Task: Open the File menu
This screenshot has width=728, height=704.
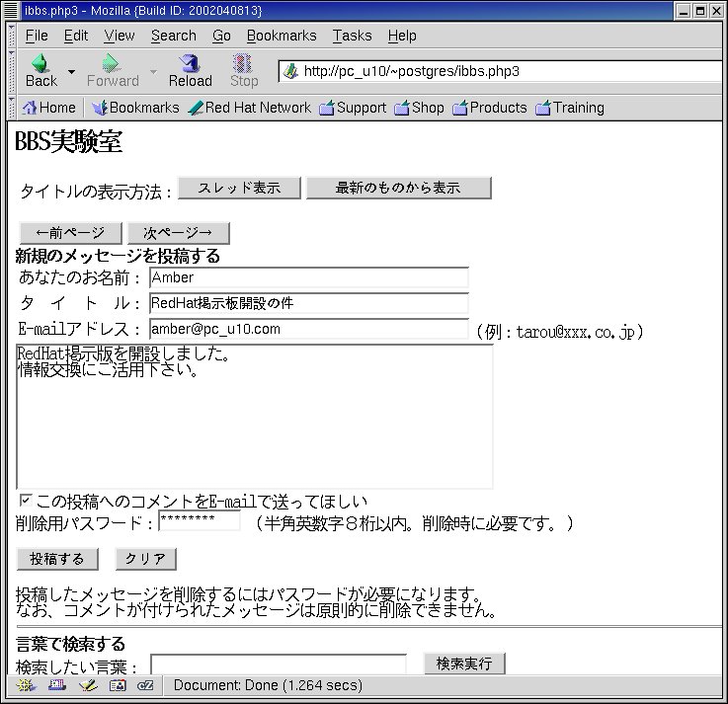Action: tap(37, 36)
